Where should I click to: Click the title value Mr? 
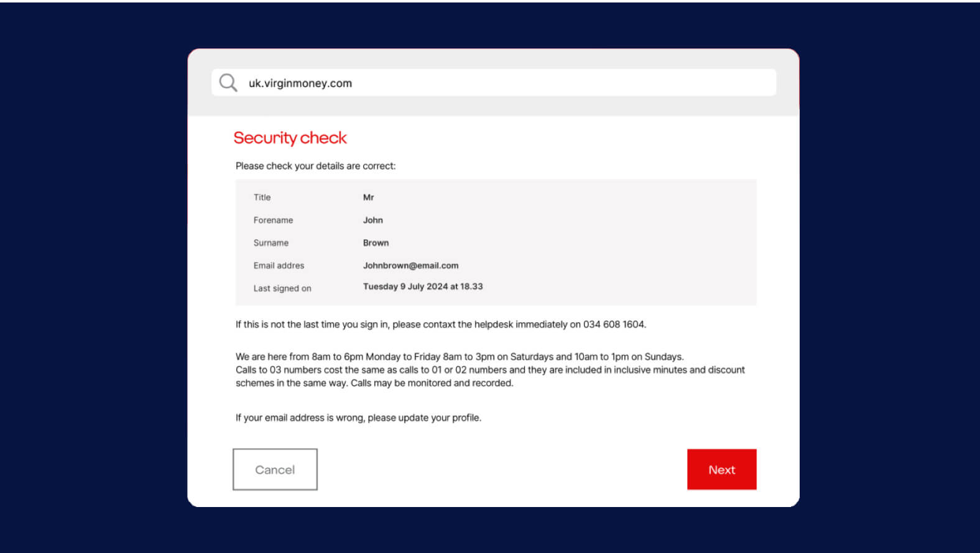(368, 198)
